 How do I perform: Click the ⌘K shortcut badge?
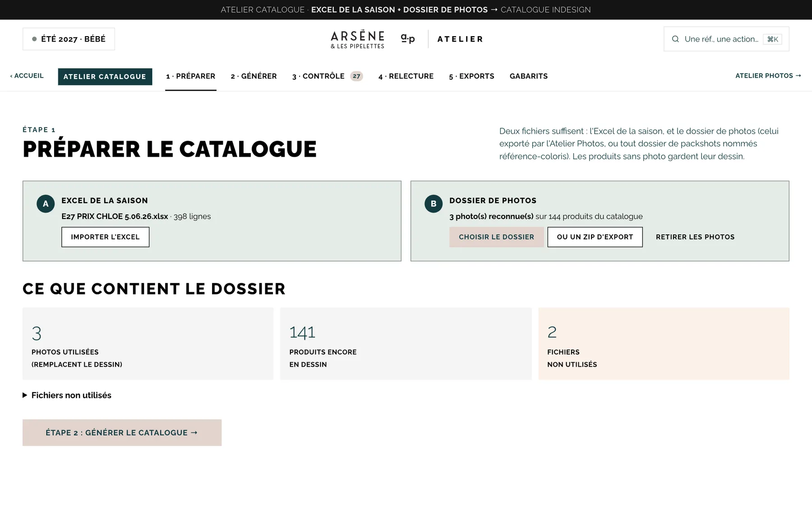pyautogui.click(x=772, y=39)
